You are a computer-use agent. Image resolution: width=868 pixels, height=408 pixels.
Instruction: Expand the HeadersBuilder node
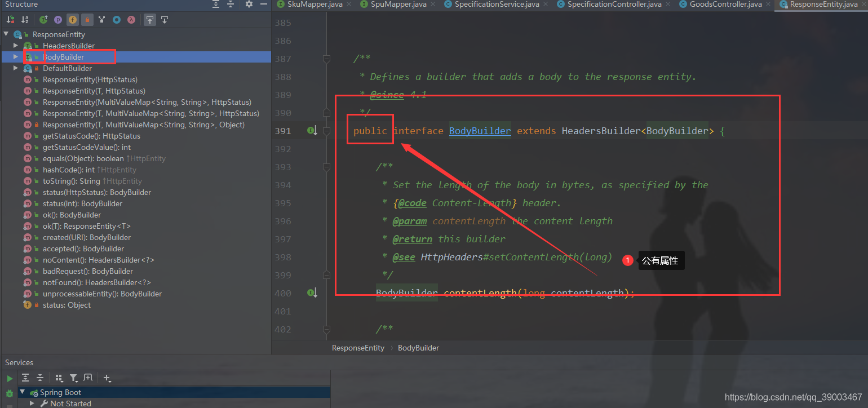click(x=16, y=46)
